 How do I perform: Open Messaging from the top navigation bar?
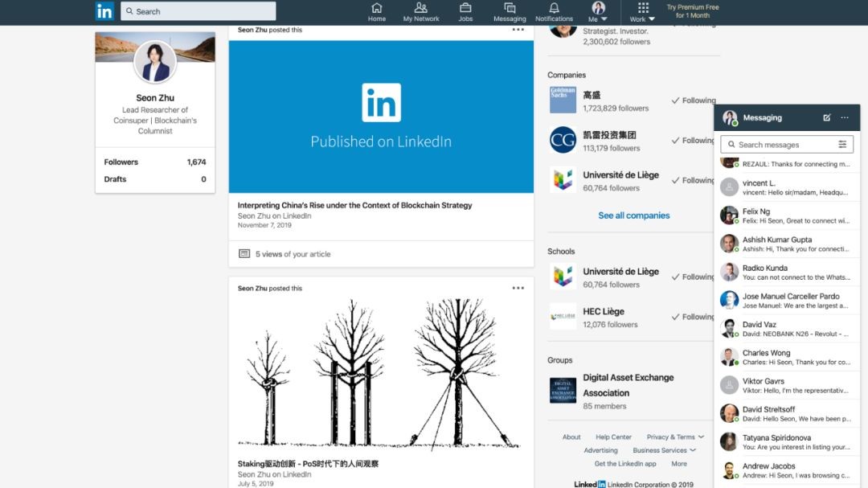click(x=510, y=11)
